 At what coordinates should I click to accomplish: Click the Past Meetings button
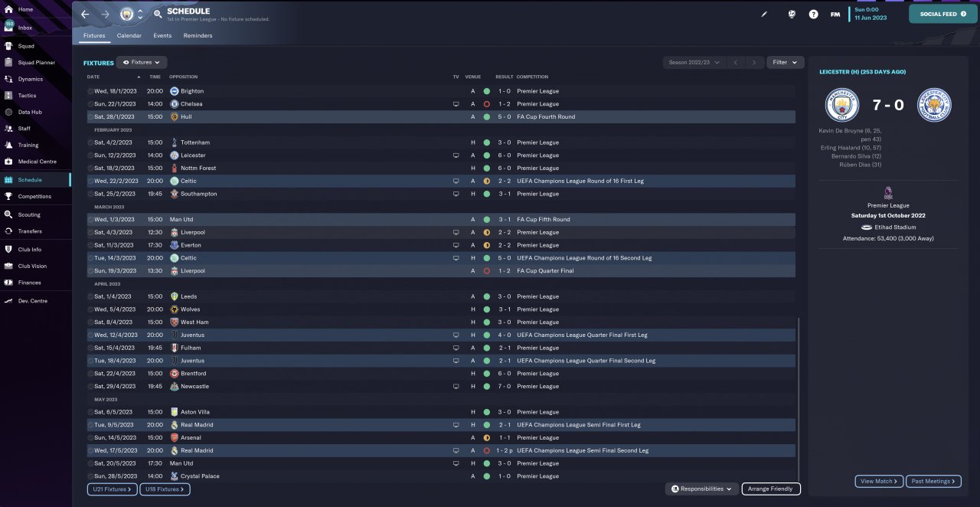pos(933,481)
